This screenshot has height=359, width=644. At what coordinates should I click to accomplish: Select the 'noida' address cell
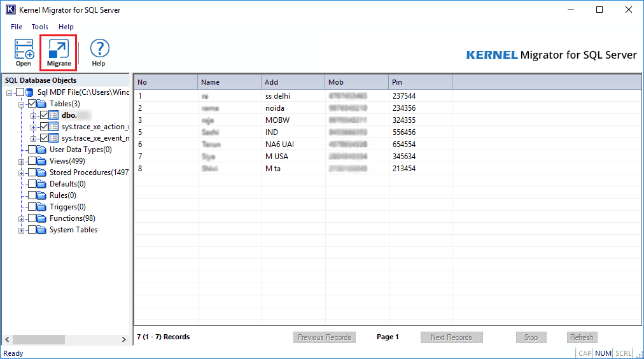pos(293,108)
